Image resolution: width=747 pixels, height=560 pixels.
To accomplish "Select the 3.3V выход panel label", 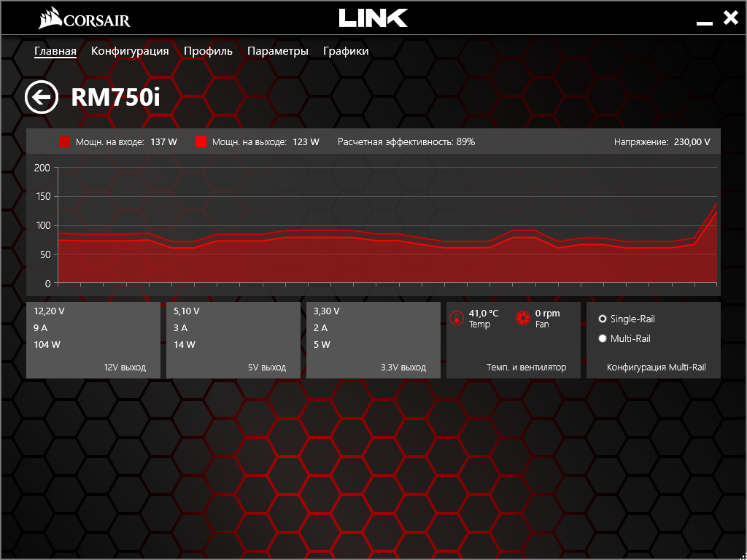I will pos(403,367).
